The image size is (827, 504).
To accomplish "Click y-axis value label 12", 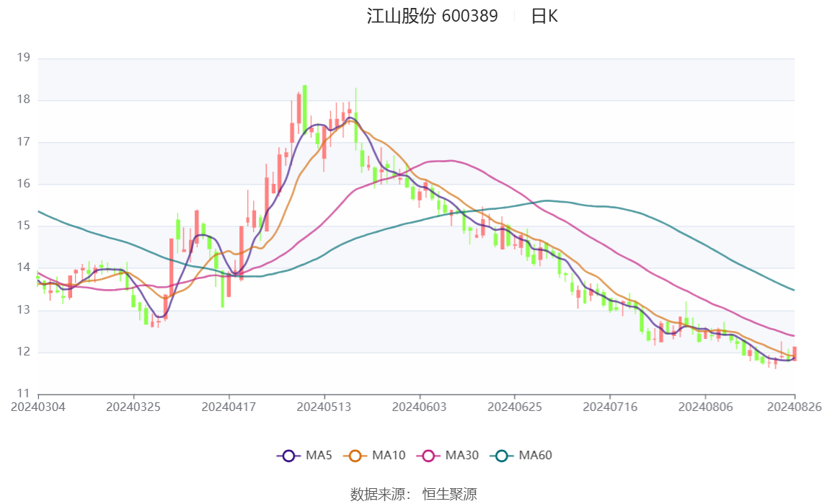I will [x=23, y=352].
